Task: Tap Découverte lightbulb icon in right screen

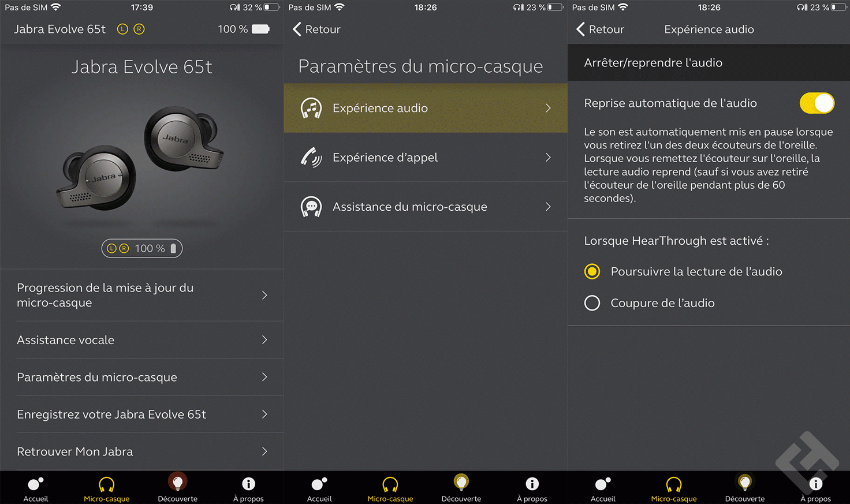Action: tap(744, 482)
